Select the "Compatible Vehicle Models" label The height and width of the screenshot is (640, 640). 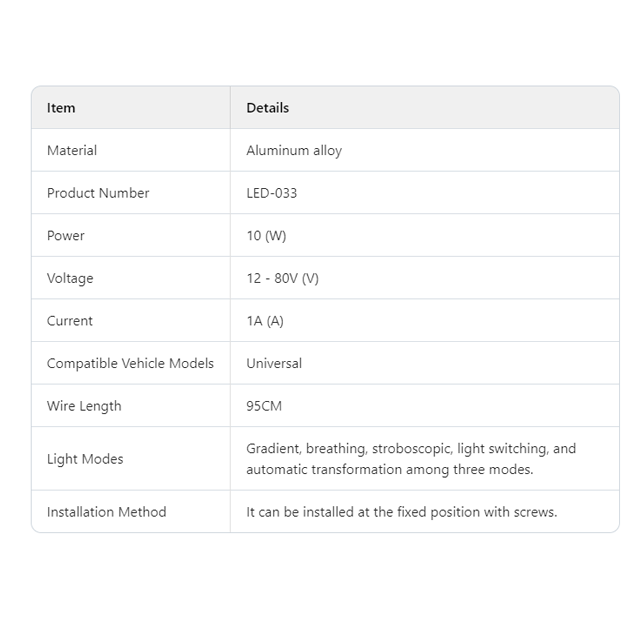pos(130,363)
